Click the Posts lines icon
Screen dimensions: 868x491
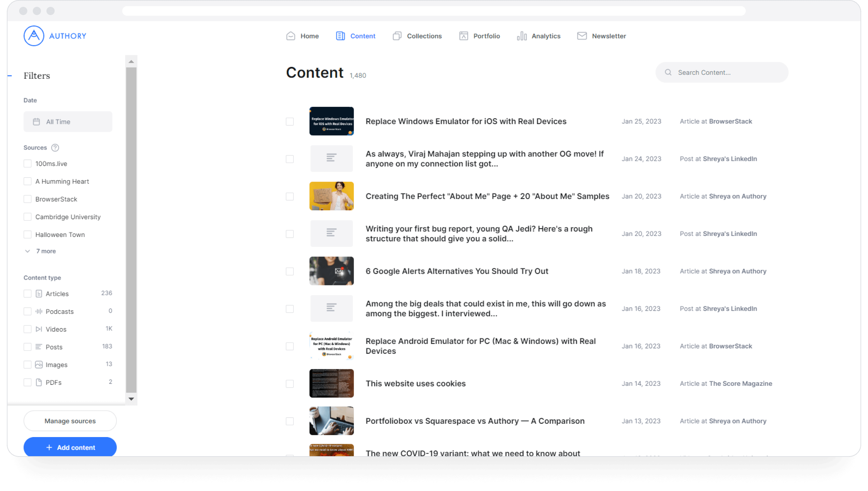click(39, 347)
